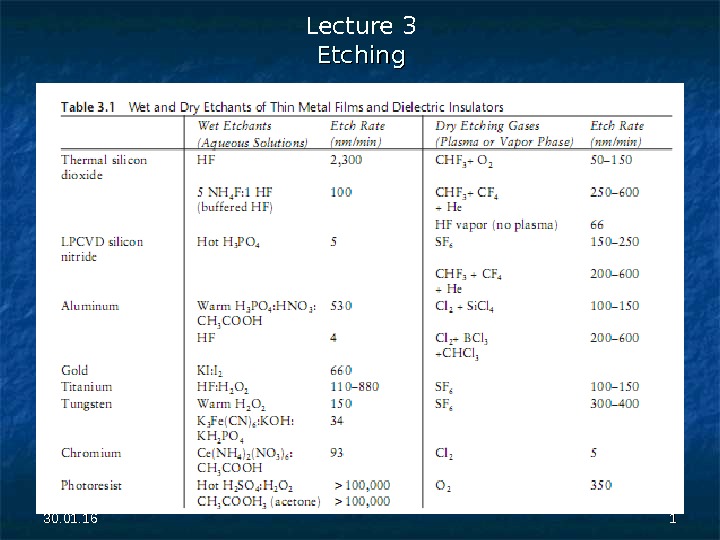Click the 'Chromium' row label
Screen dimensions: 720x540
pos(91,453)
